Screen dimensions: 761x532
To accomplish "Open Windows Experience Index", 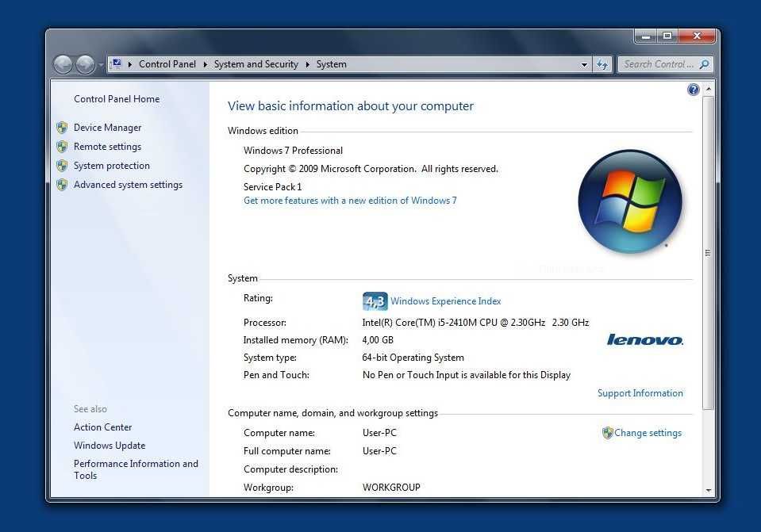I will (x=445, y=301).
